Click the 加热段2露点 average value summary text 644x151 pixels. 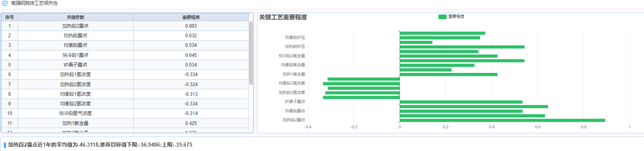point(100,145)
